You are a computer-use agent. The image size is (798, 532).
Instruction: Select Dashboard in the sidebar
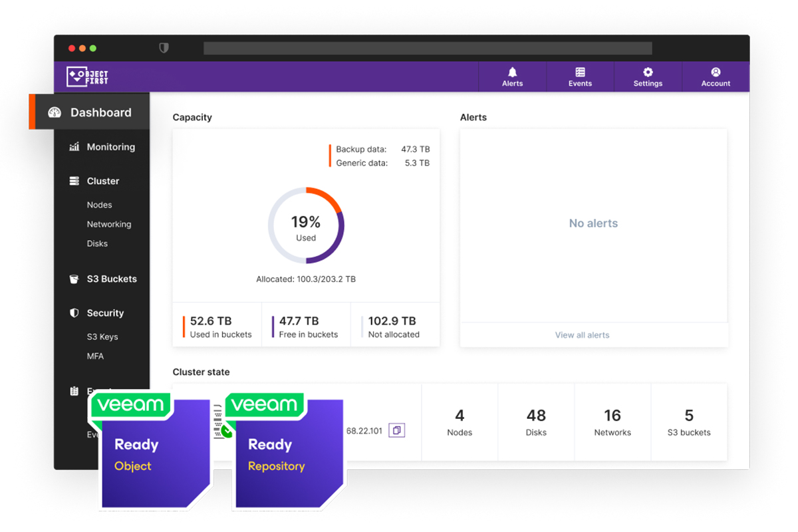click(89, 112)
